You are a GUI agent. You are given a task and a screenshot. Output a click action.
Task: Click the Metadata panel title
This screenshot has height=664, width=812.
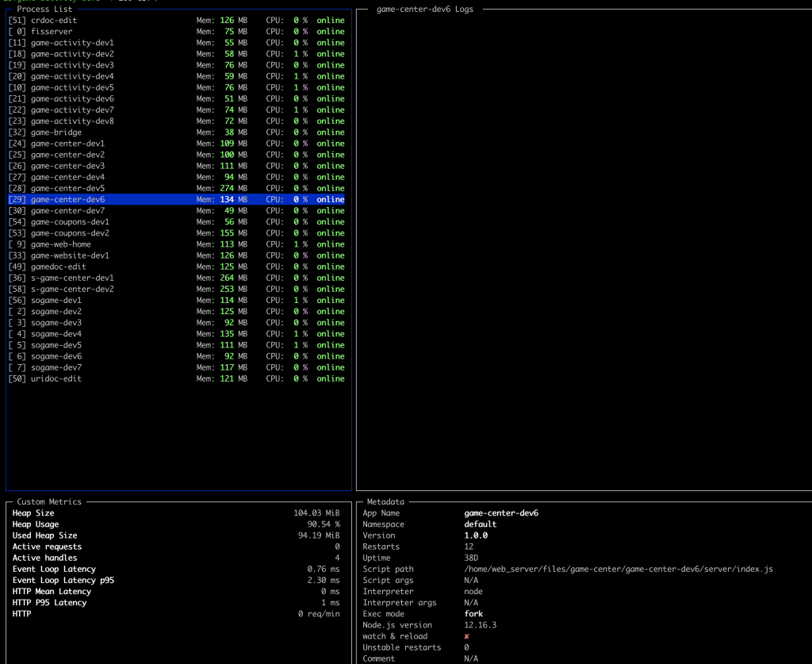[385, 501]
